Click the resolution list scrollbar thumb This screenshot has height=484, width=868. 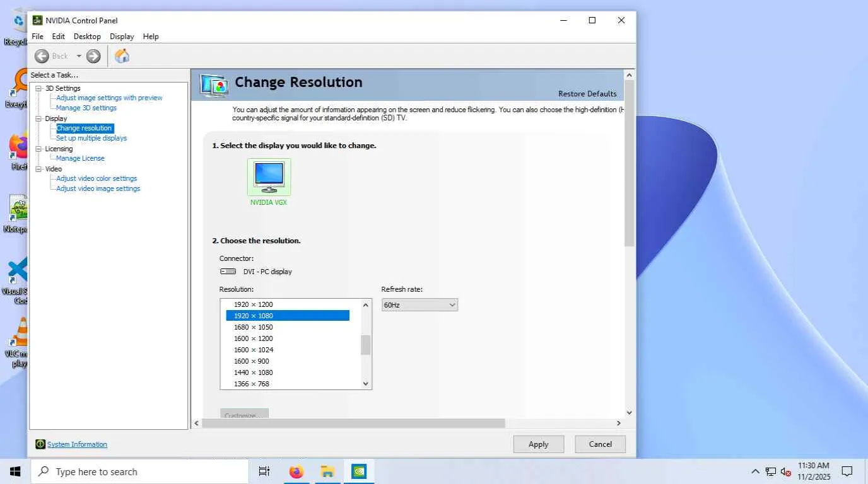[365, 345]
